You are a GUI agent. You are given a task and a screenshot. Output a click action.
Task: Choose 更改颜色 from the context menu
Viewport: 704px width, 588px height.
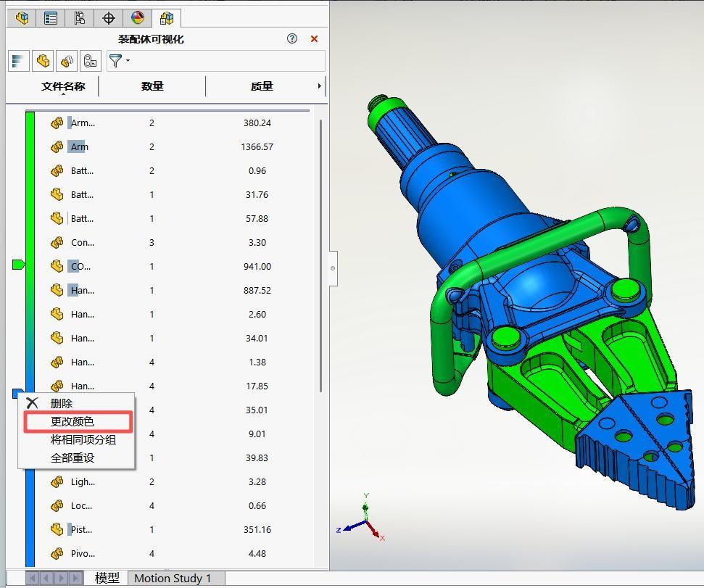[73, 421]
